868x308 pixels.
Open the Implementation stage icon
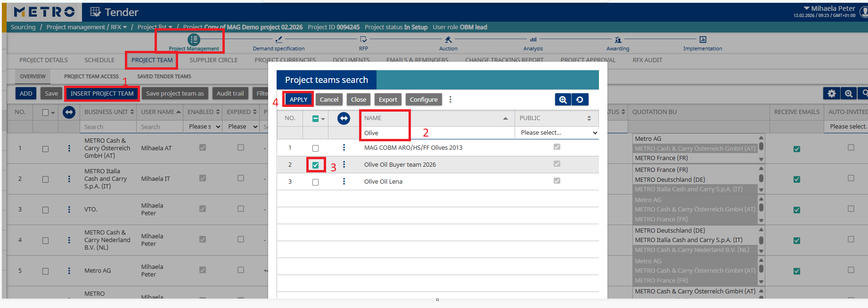point(703,40)
